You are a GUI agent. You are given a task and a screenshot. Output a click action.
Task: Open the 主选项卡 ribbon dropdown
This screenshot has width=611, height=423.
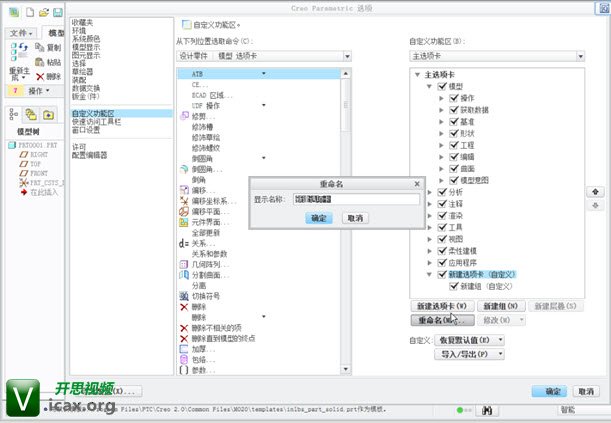coord(581,56)
